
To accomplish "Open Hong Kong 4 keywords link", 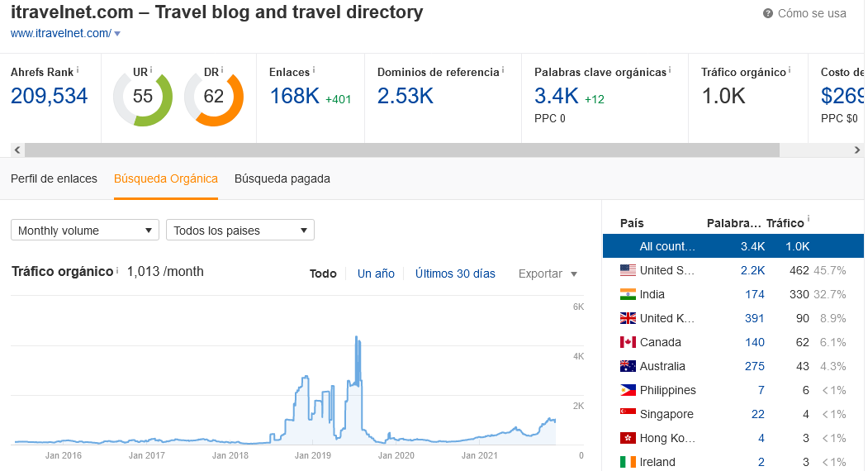I will pyautogui.click(x=761, y=438).
